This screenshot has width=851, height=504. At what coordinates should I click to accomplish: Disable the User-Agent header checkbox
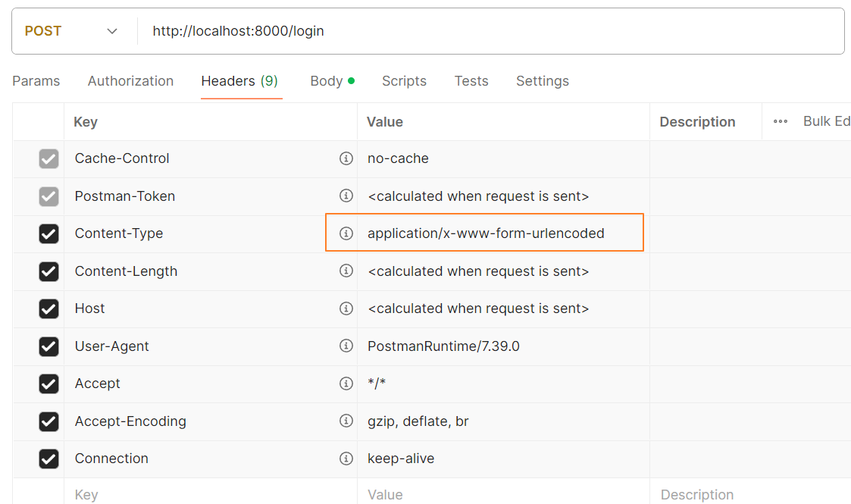[48, 346]
